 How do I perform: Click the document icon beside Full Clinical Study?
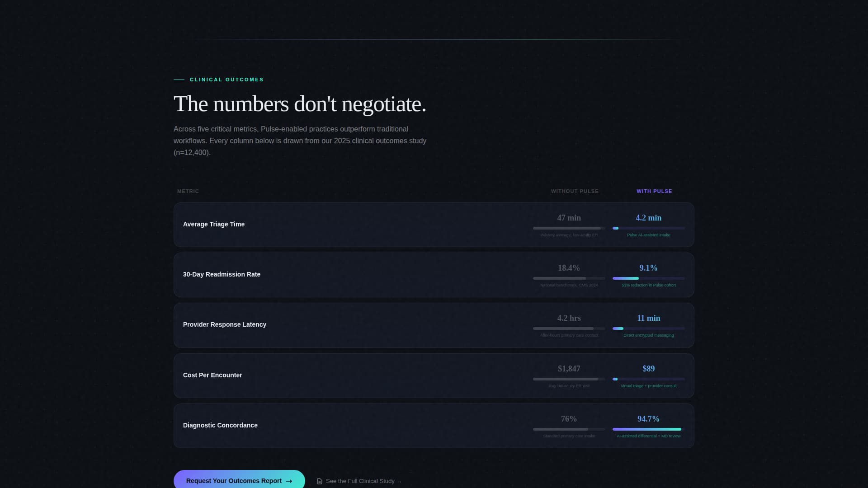[x=320, y=481]
